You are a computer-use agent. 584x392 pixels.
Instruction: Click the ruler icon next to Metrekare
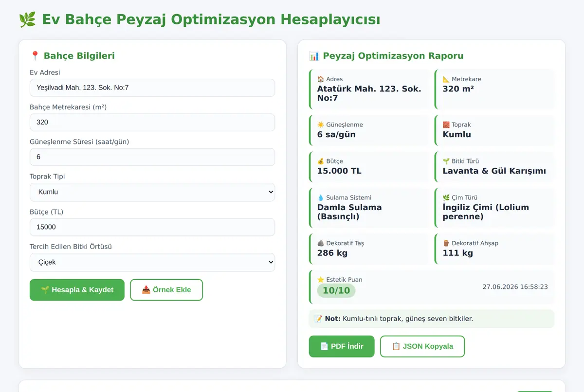pos(446,79)
